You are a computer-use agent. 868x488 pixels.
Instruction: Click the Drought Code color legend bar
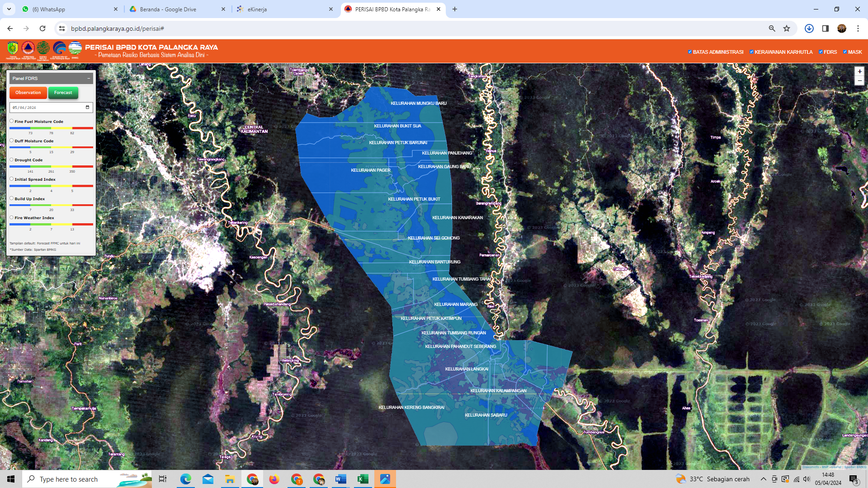tap(51, 166)
